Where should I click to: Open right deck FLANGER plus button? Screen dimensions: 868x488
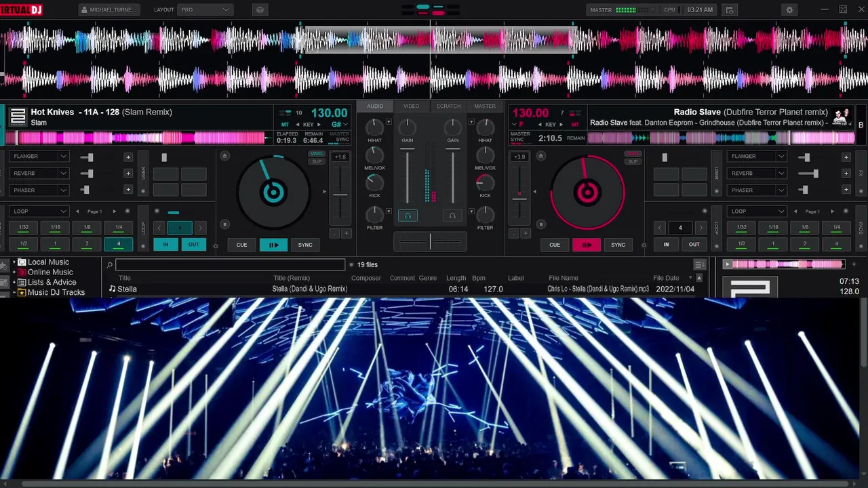click(x=846, y=157)
